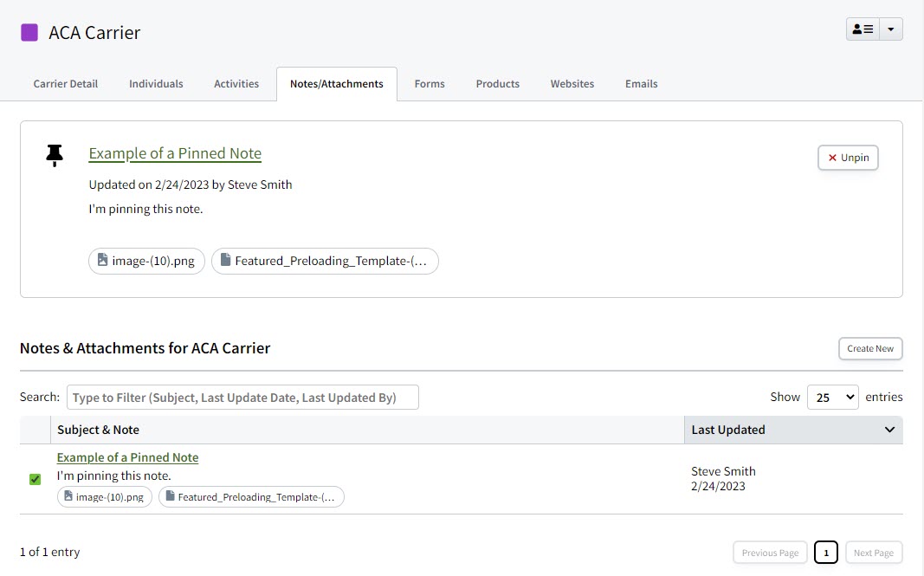Click image file icon in pinned card attachment
Screen dimensions: 924x576
click(x=102, y=259)
